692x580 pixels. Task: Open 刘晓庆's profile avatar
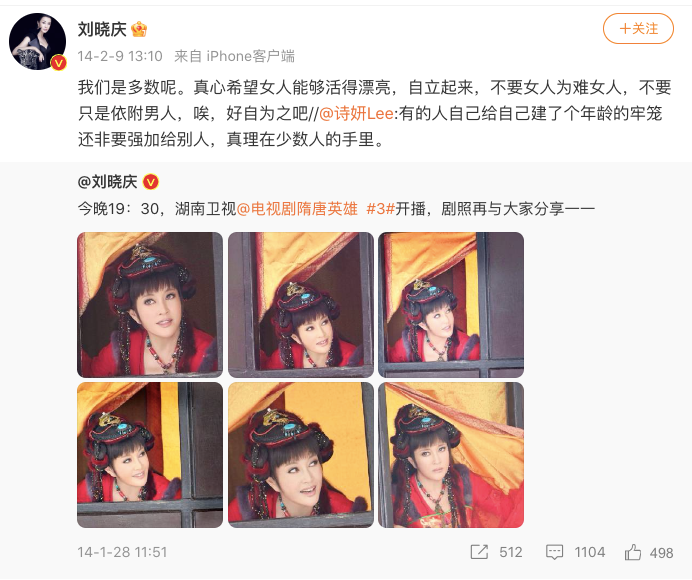[38, 41]
